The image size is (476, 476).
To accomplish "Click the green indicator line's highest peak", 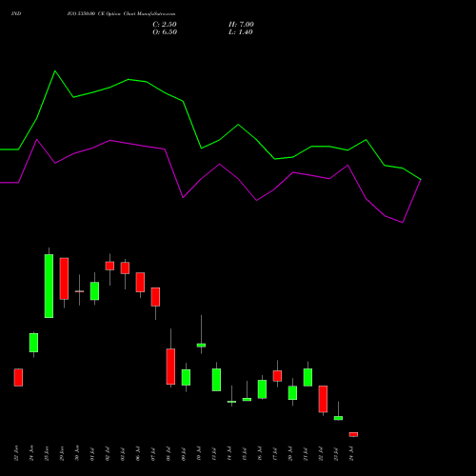I will [55, 71].
